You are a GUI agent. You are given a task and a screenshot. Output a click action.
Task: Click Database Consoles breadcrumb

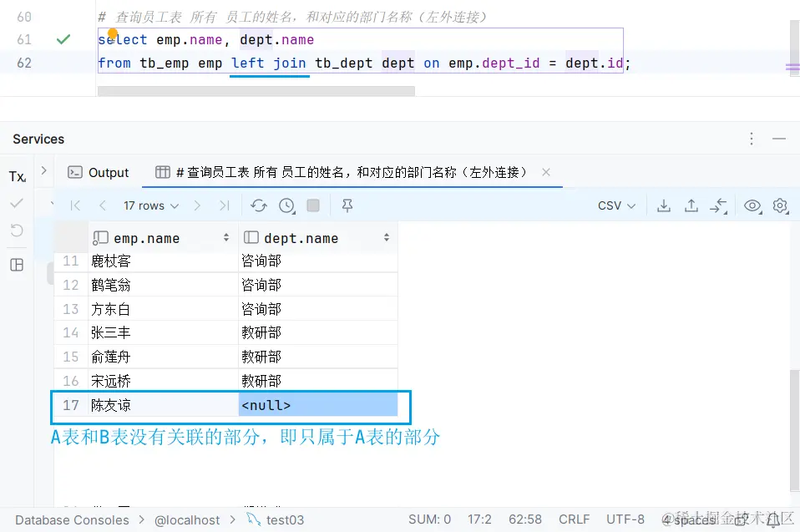(72, 519)
